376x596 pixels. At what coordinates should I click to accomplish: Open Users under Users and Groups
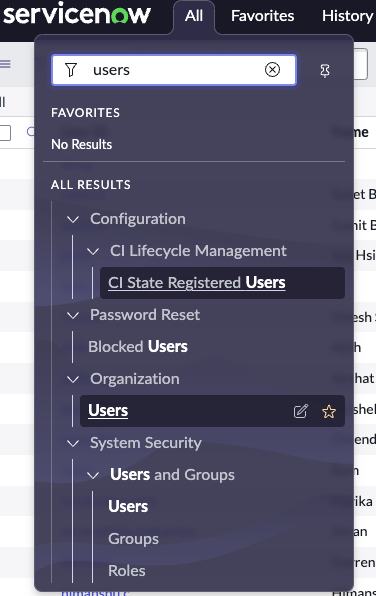point(128,507)
